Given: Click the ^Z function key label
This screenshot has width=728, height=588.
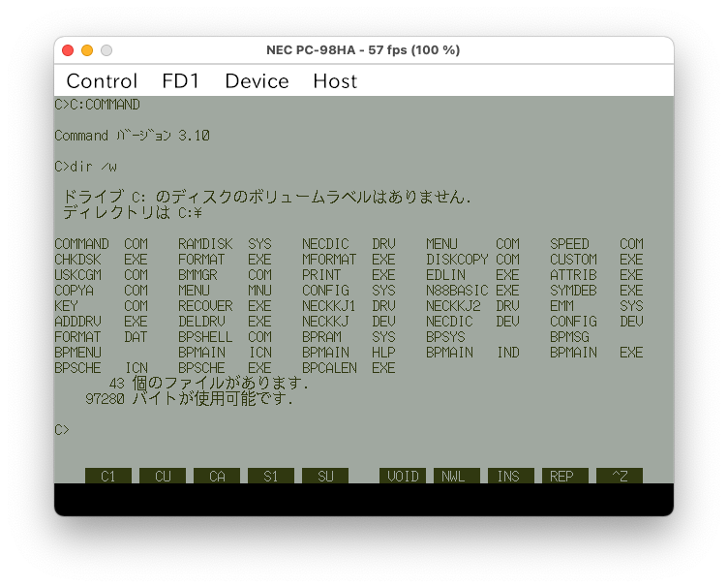Looking at the screenshot, I should [x=620, y=476].
